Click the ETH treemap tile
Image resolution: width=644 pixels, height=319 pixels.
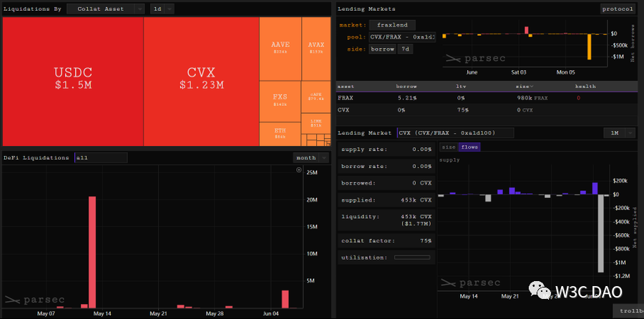tap(280, 134)
